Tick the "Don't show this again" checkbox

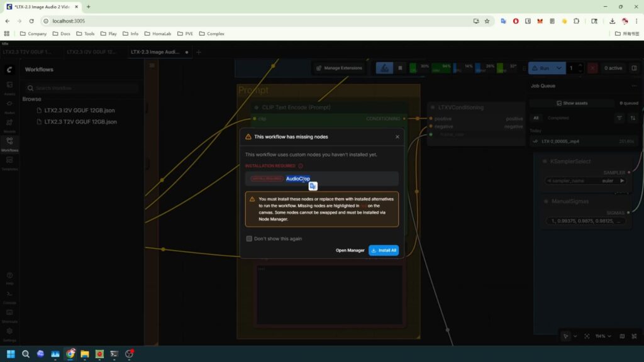click(250, 239)
